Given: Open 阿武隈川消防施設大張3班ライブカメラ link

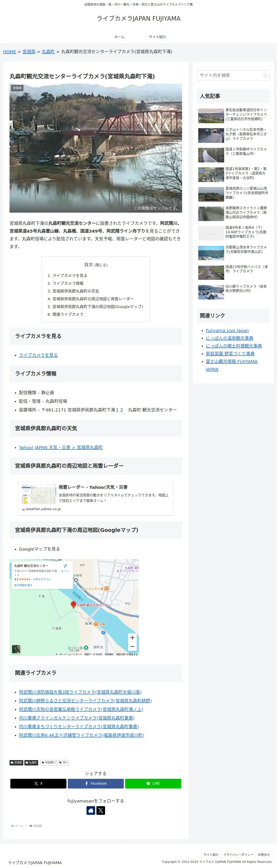Looking at the screenshot, I should [x=80, y=692].
